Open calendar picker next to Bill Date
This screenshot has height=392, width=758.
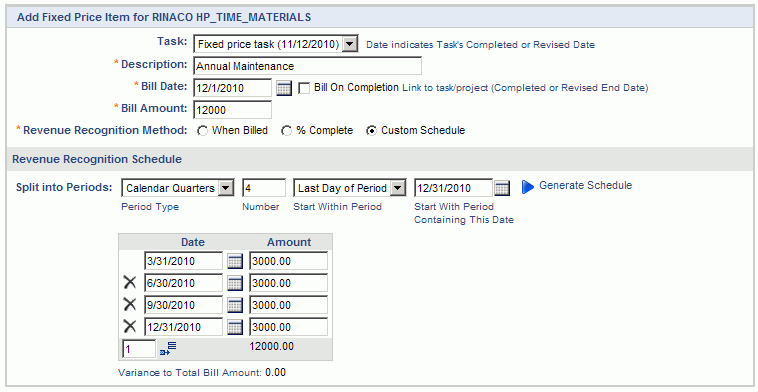pos(284,88)
